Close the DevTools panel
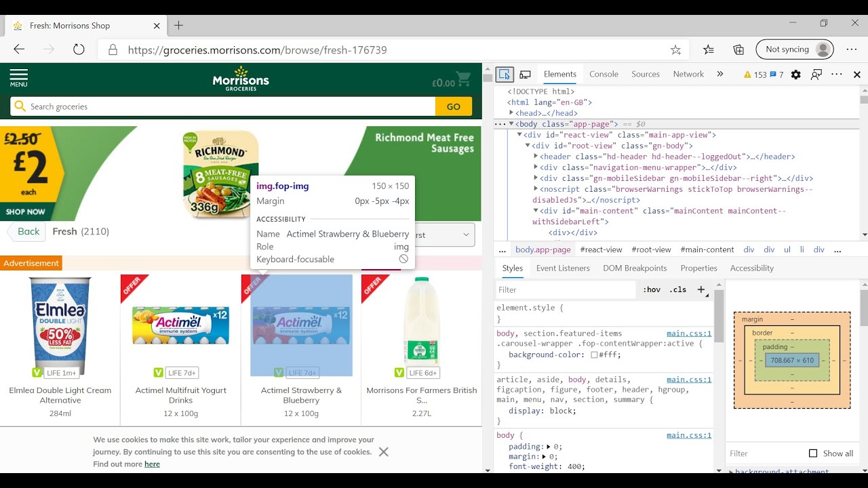Screen dimensions: 868x488 [x=857, y=75]
